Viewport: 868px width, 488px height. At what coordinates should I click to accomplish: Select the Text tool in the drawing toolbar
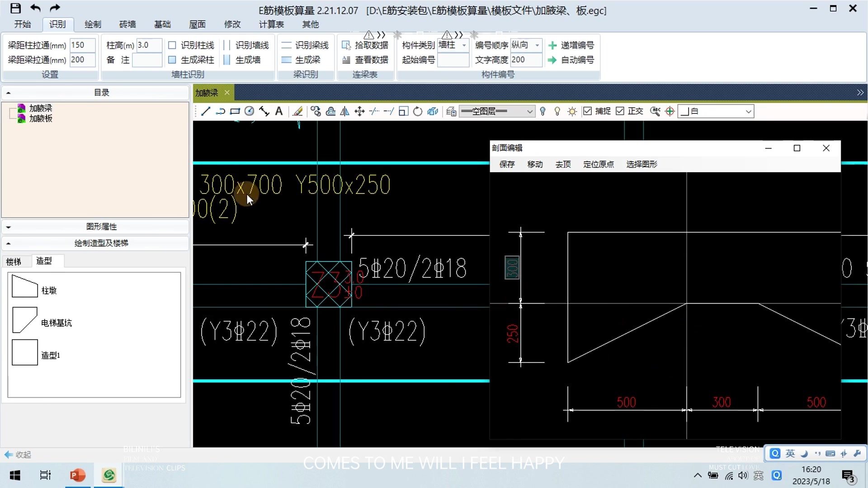[x=279, y=111]
